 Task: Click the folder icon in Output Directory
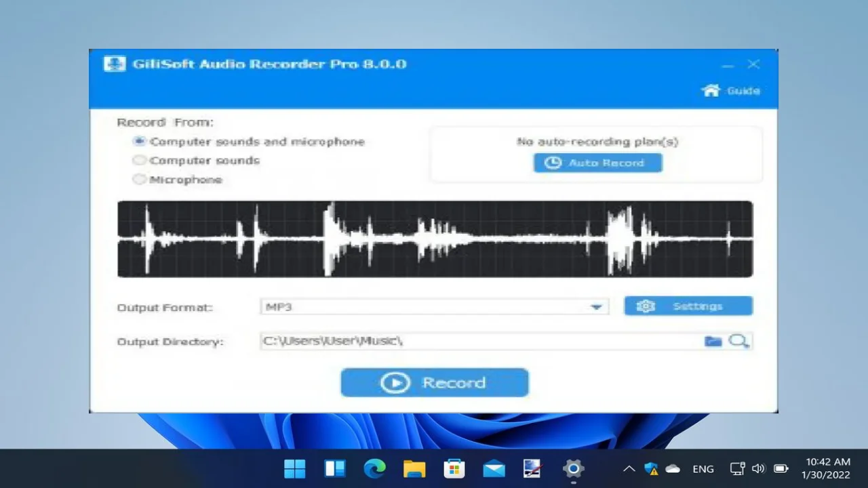713,341
